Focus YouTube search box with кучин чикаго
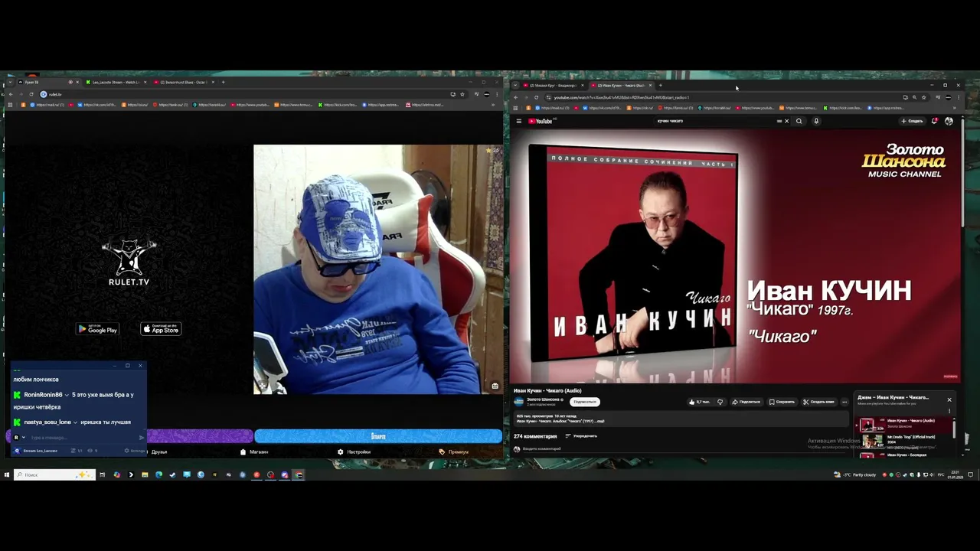This screenshot has width=980, height=551. (x=716, y=121)
